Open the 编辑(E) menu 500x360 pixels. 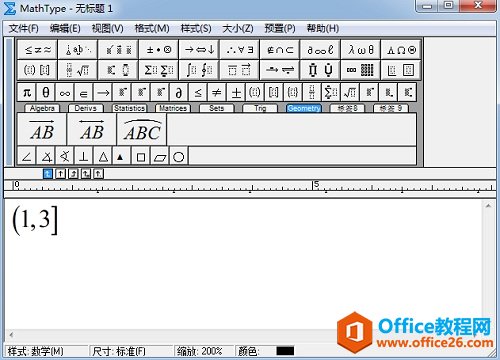pos(65,28)
